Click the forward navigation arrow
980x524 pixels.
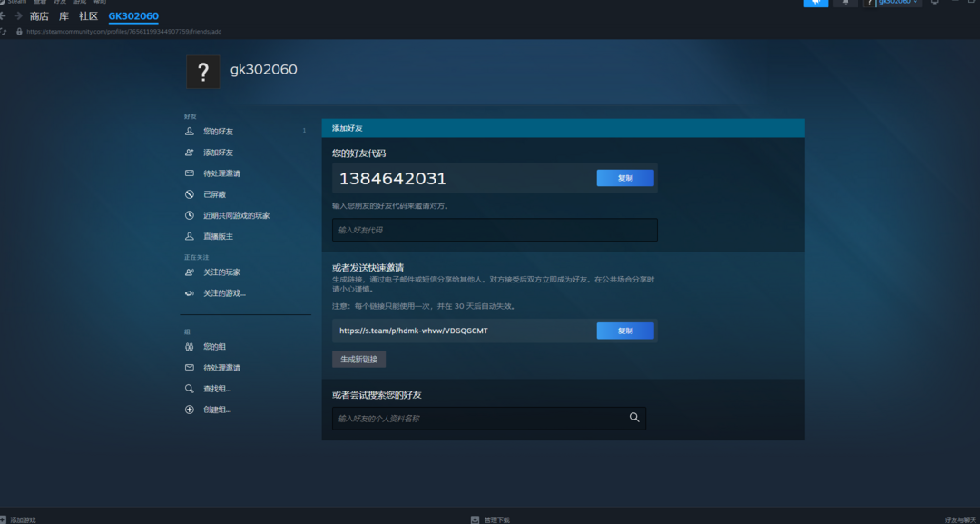click(x=18, y=15)
